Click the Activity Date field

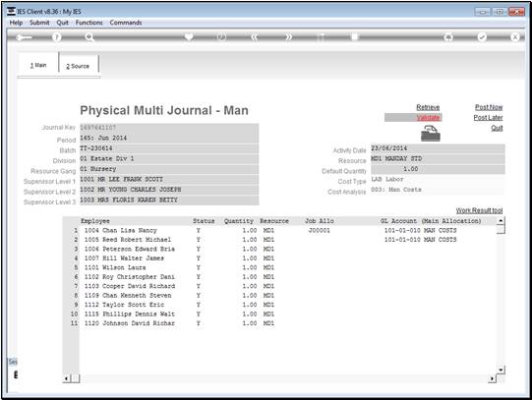point(438,148)
